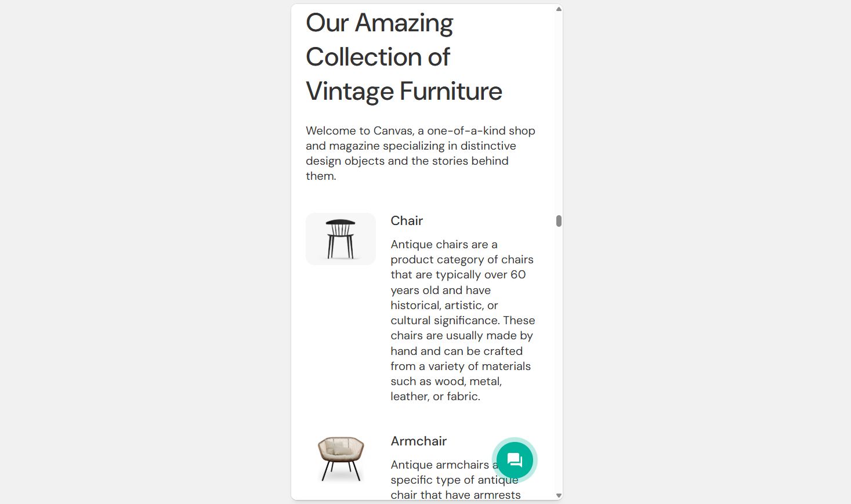
Task: Click the "Collection of" heading line
Action: tap(378, 57)
